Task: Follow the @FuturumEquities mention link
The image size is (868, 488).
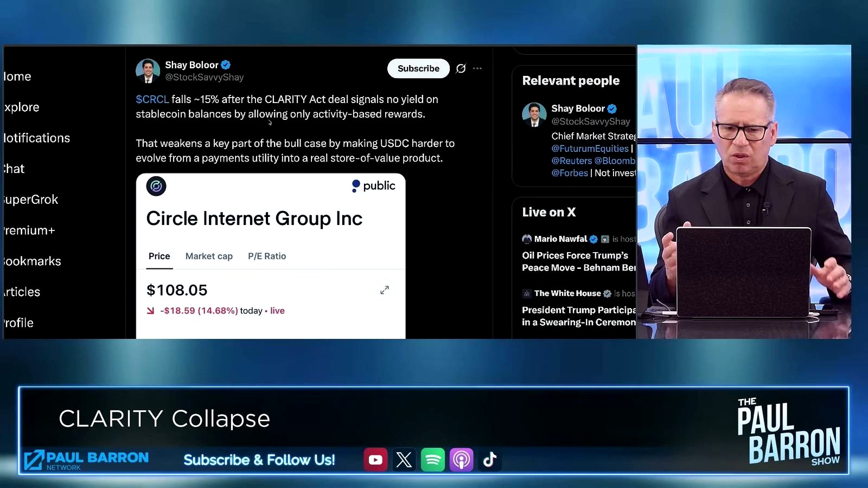Action: point(590,149)
